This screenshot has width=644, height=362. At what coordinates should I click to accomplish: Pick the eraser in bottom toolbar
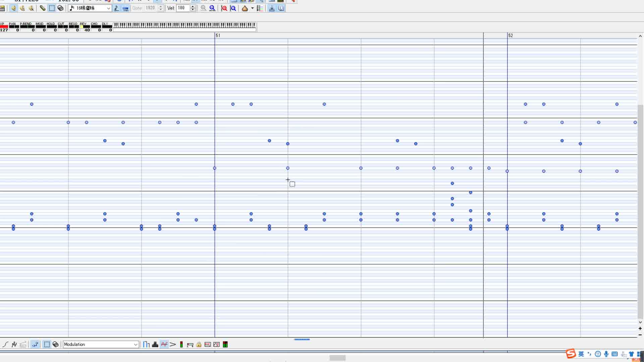pyautogui.click(x=56, y=344)
